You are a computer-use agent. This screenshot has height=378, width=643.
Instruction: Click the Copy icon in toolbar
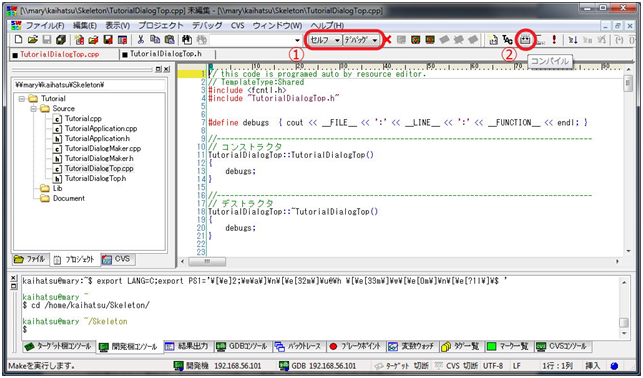pos(155,40)
